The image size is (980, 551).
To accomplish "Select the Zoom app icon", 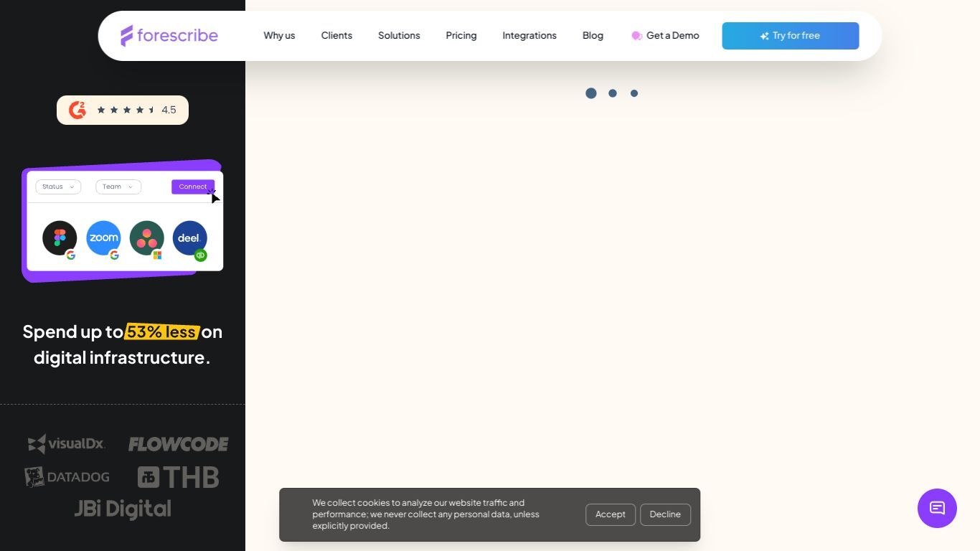I will (x=103, y=238).
